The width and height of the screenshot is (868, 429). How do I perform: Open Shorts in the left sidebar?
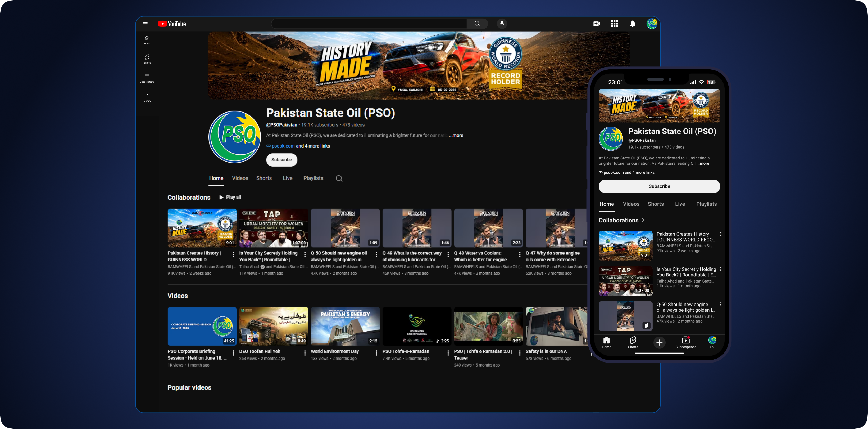(147, 59)
